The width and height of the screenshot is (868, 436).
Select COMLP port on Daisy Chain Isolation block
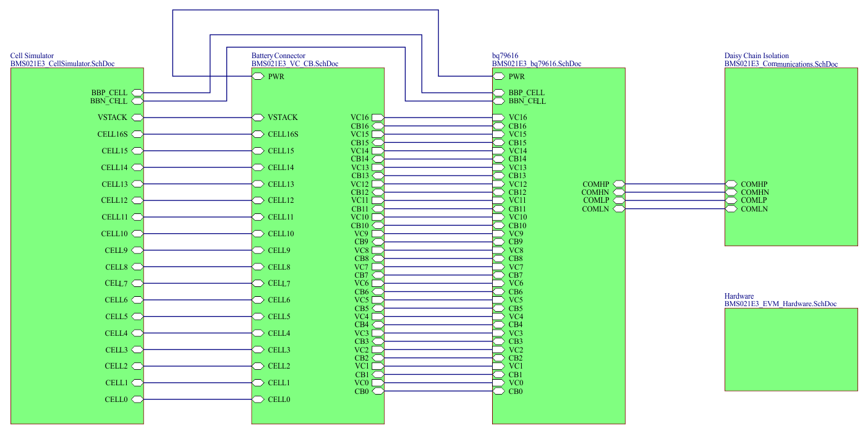731,200
